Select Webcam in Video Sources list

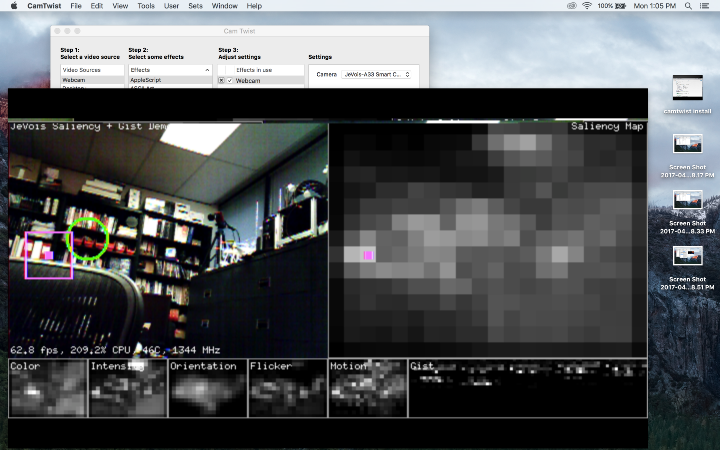[x=93, y=80]
